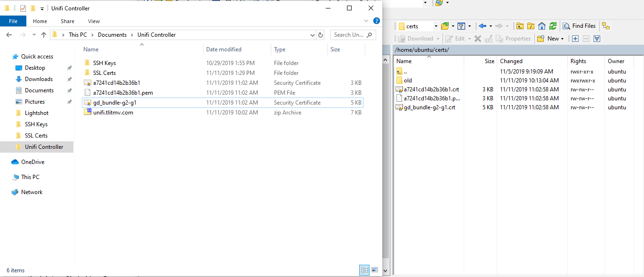Click the remote parent directory icon
Screen dimensions: 644x277
pos(520,26)
